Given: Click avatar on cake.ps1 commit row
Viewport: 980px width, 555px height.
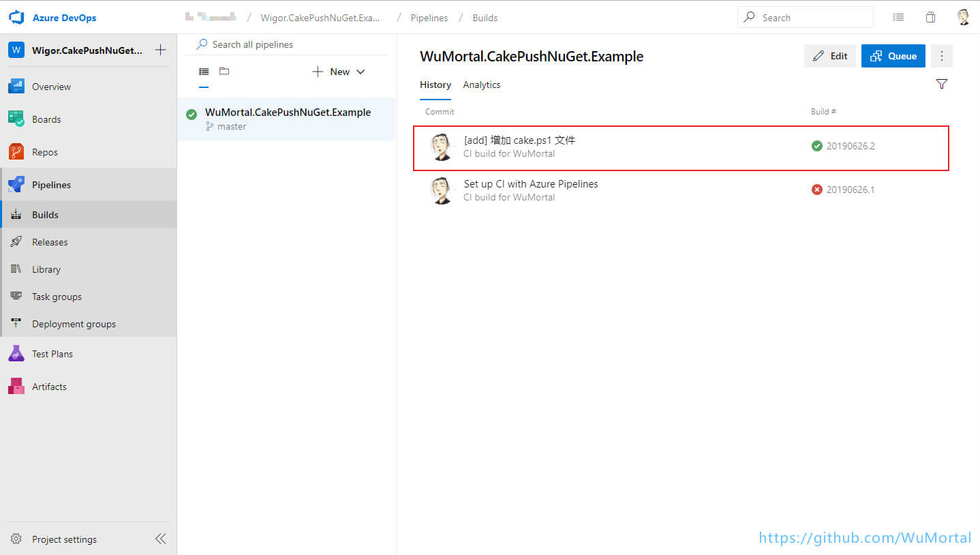Looking at the screenshot, I should [x=442, y=147].
